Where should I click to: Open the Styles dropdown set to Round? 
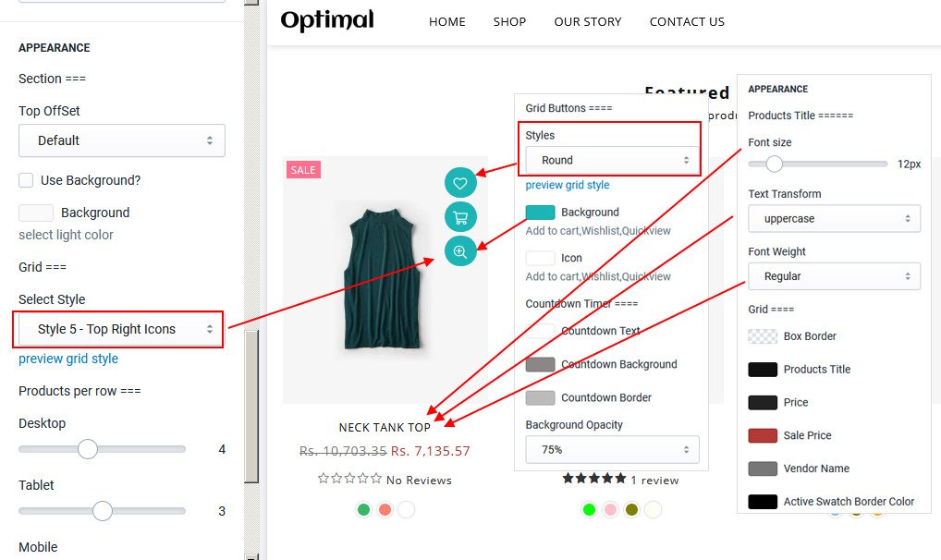click(612, 160)
